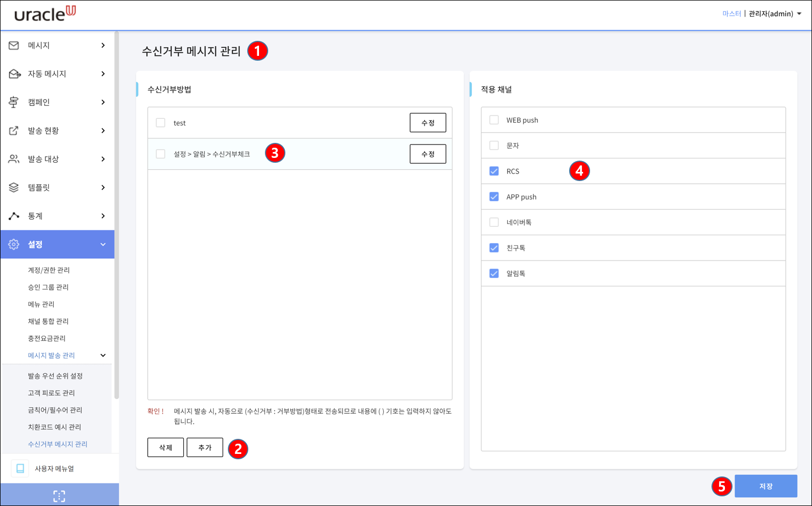Click the uracle logo
The image size is (812, 506).
[45, 14]
